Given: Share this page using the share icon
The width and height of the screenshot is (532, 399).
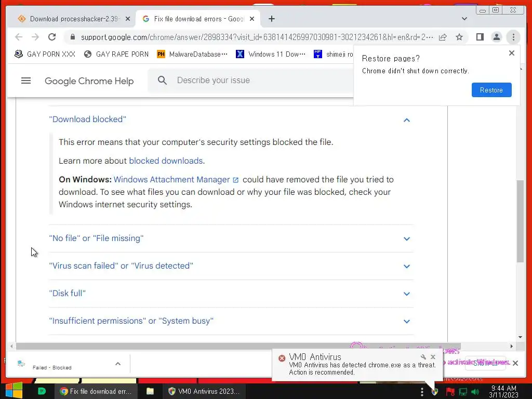Looking at the screenshot, I should [443, 37].
